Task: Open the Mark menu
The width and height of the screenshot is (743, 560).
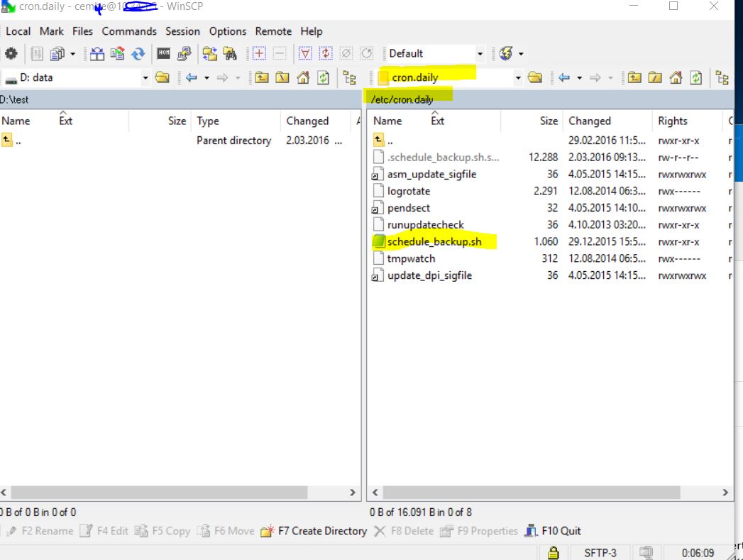Action: point(52,31)
